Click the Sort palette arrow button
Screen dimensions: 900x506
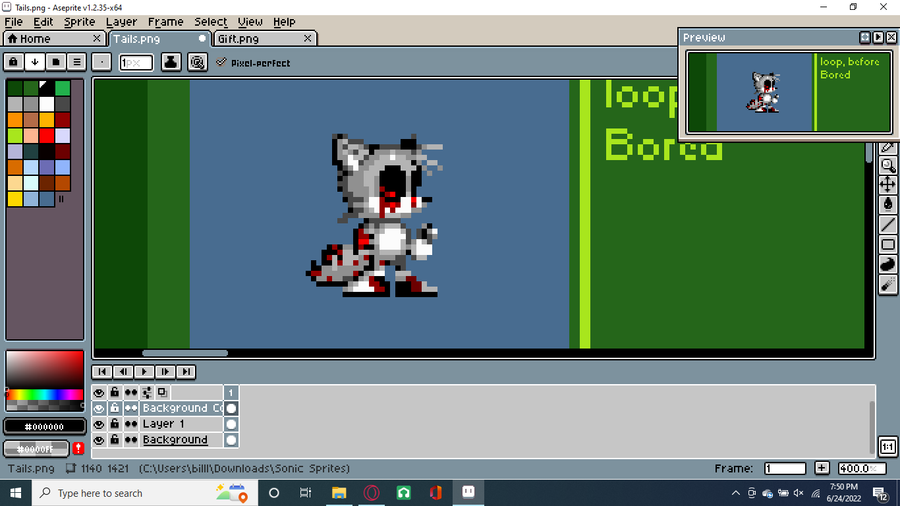(34, 62)
